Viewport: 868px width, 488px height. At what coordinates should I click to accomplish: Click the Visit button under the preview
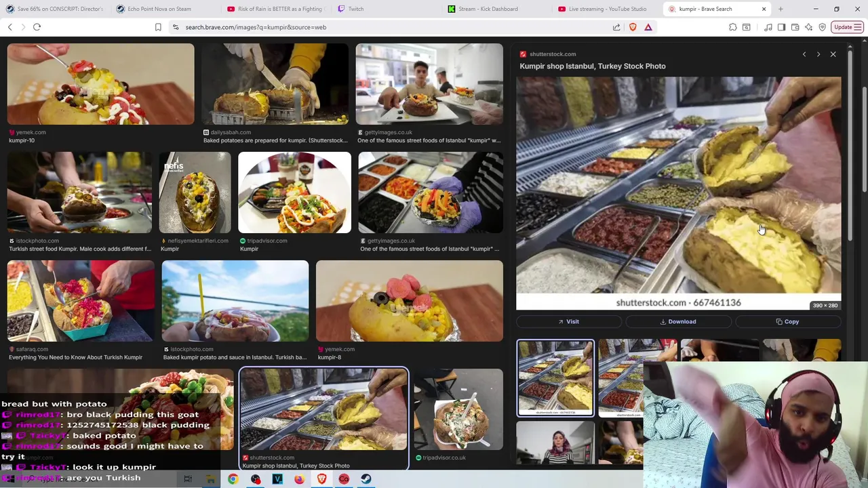point(568,322)
